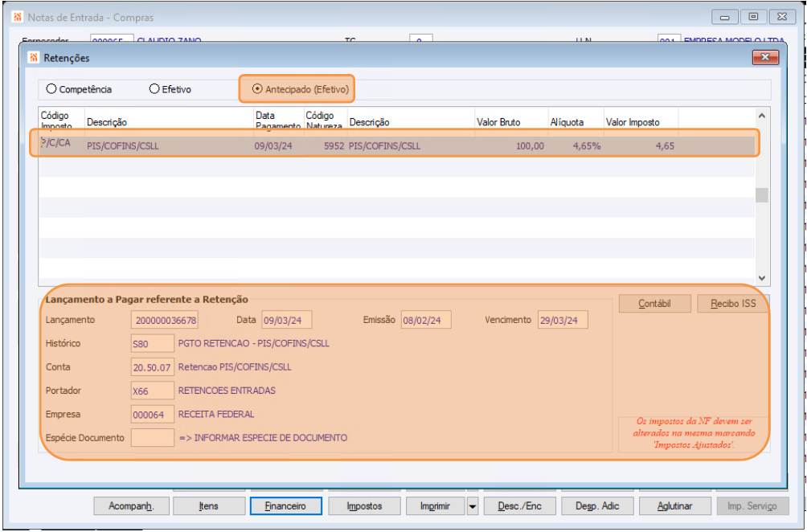
Task: Select the Efetivo radio button
Action: click(154, 89)
